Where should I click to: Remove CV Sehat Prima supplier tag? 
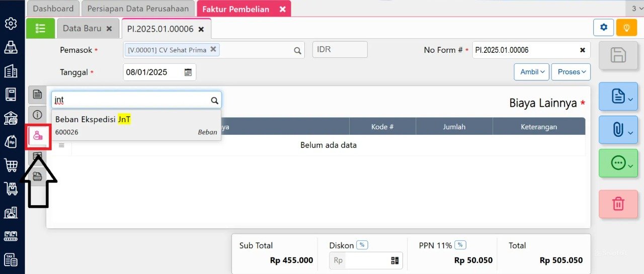coord(213,49)
